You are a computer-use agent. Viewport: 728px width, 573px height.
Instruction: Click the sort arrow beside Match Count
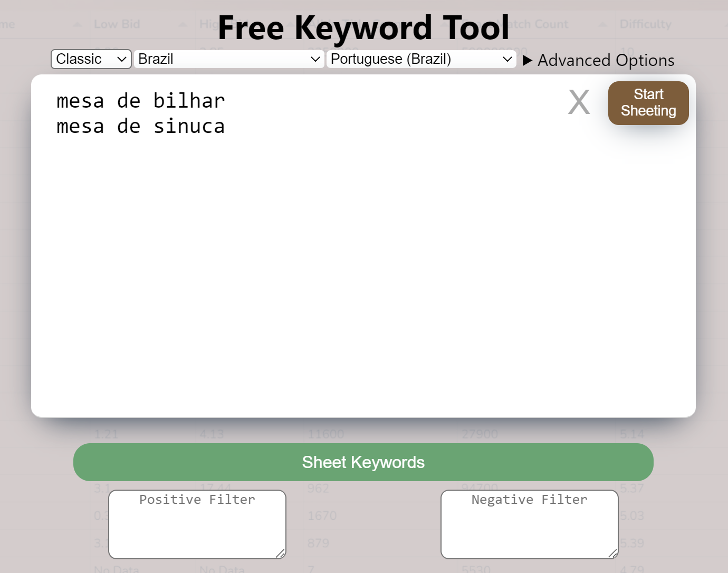pyautogui.click(x=602, y=25)
